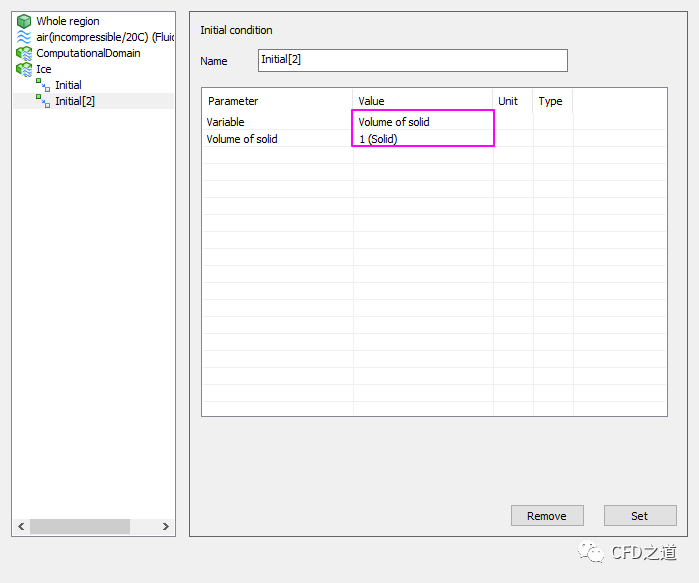Click the icon beside Initial
This screenshot has height=583, width=699.
(43, 85)
